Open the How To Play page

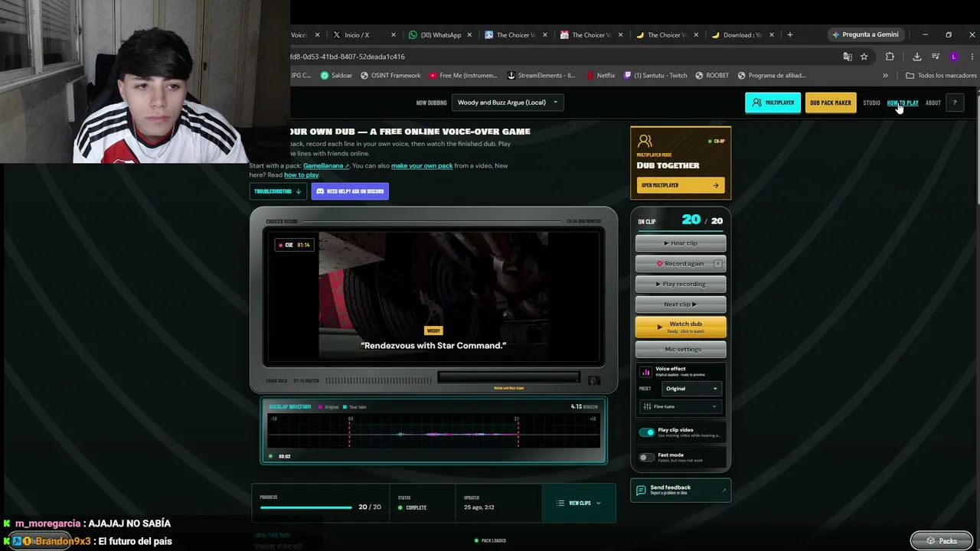[x=903, y=103]
